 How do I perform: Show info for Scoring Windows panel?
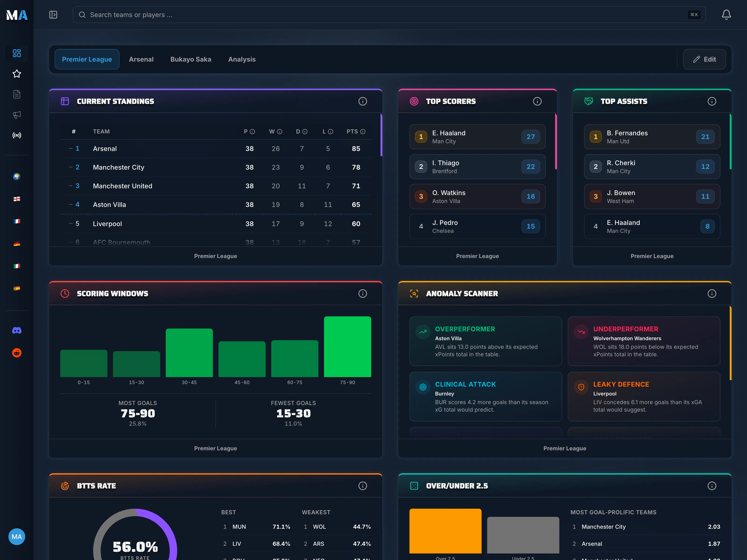click(362, 294)
